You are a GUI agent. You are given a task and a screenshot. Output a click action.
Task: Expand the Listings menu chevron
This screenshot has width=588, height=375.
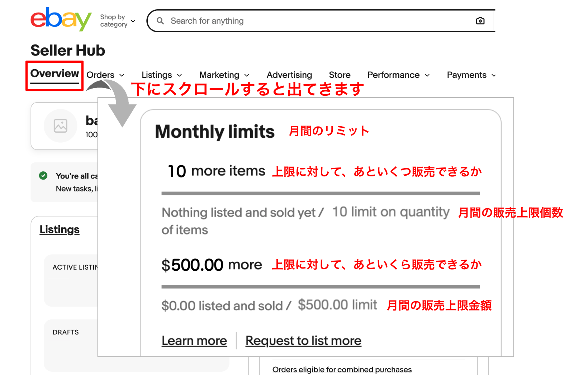[x=180, y=75]
